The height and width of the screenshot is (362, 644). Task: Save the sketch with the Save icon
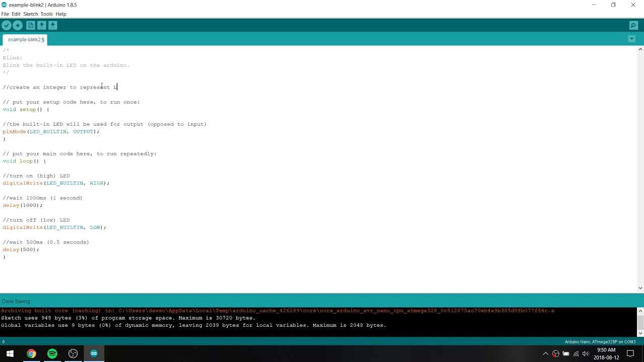53,25
